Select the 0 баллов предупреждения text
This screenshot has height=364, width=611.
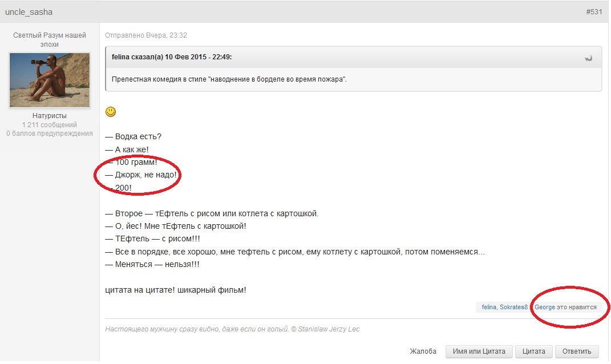coord(50,134)
